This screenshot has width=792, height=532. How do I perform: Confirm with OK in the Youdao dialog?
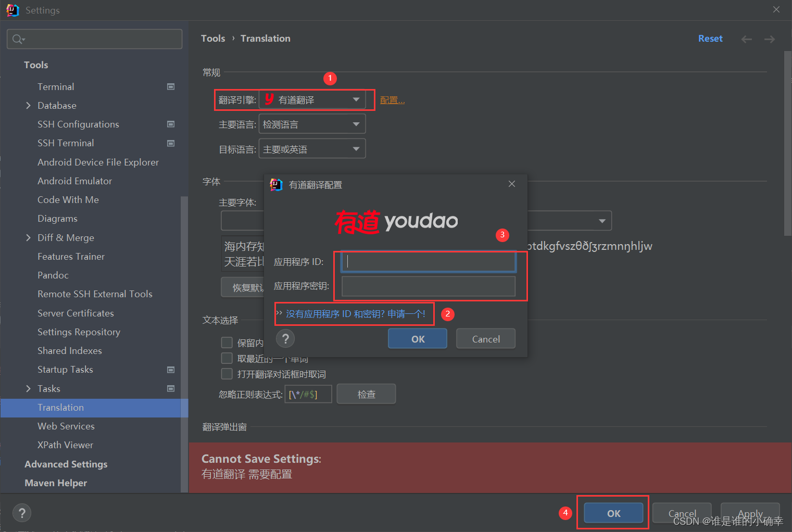(418, 339)
